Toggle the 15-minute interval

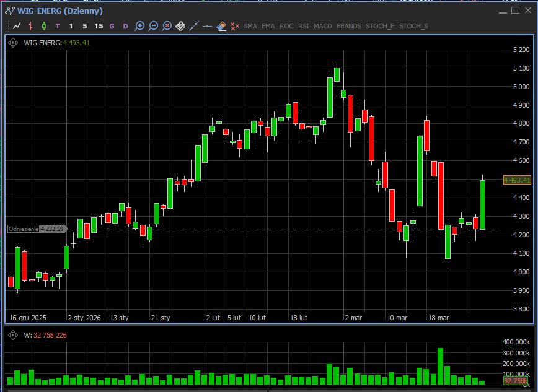click(99, 26)
